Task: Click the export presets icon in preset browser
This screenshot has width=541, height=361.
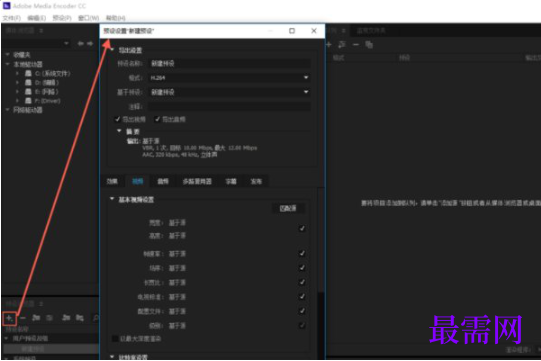Action: pyautogui.click(x=80, y=318)
